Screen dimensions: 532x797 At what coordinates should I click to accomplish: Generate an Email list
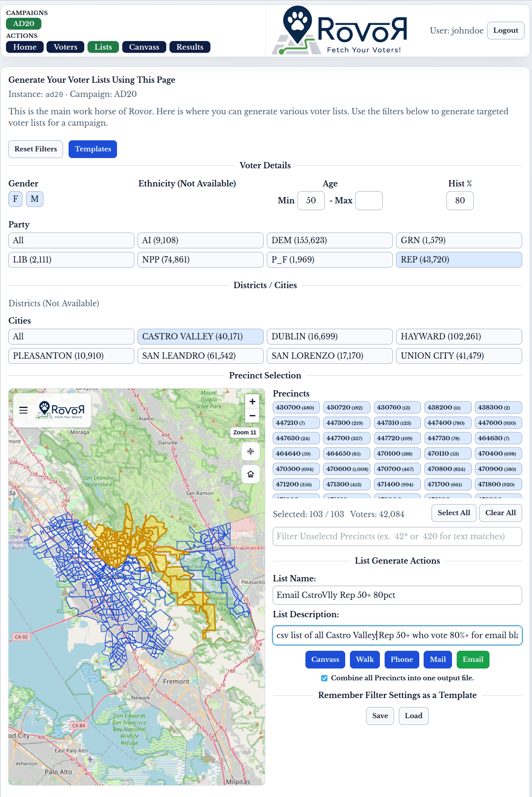(x=473, y=659)
